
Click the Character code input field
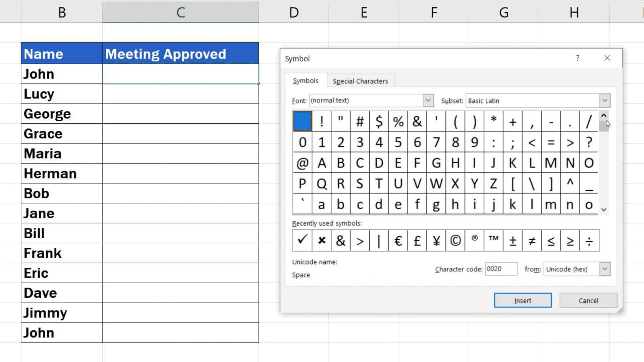[x=501, y=269]
